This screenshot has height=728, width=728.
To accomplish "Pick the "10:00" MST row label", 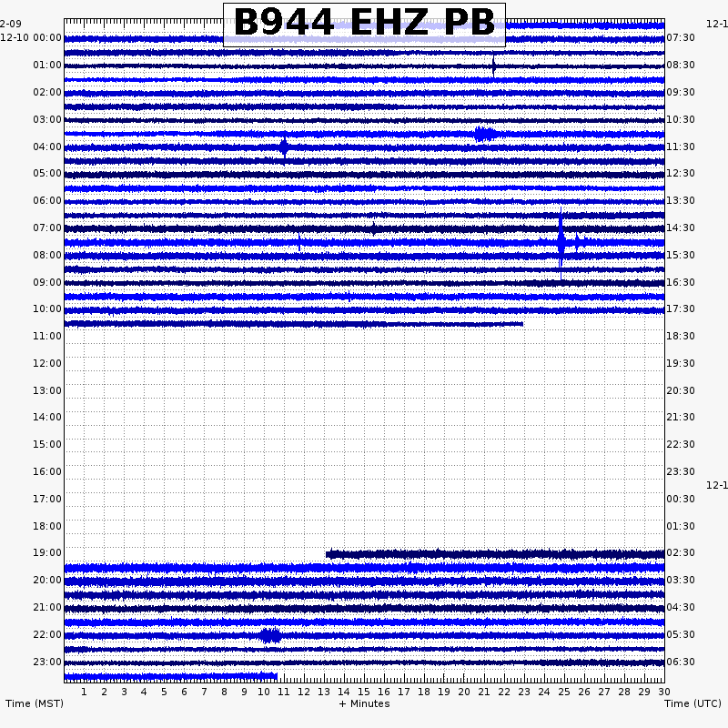I will (47, 309).
